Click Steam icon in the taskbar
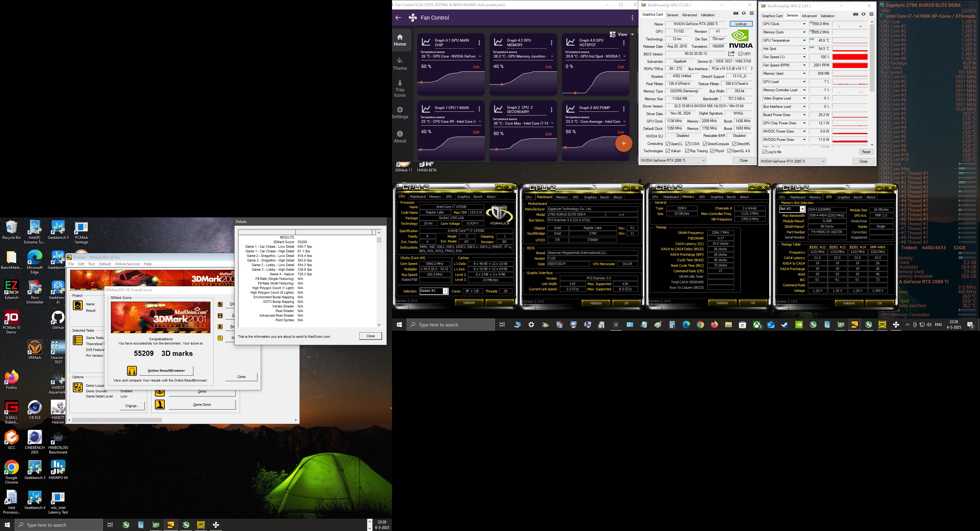Image resolution: width=980 pixels, height=531 pixels. 784,325
